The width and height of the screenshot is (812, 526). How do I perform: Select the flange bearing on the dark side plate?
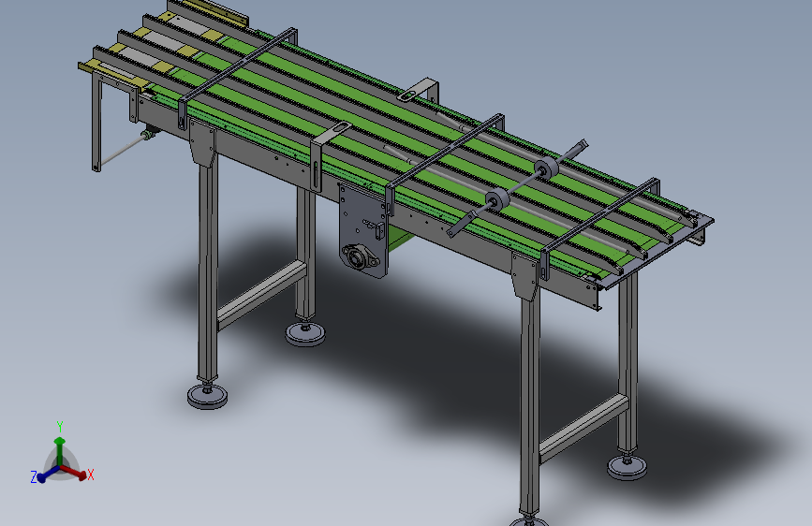[x=361, y=256]
